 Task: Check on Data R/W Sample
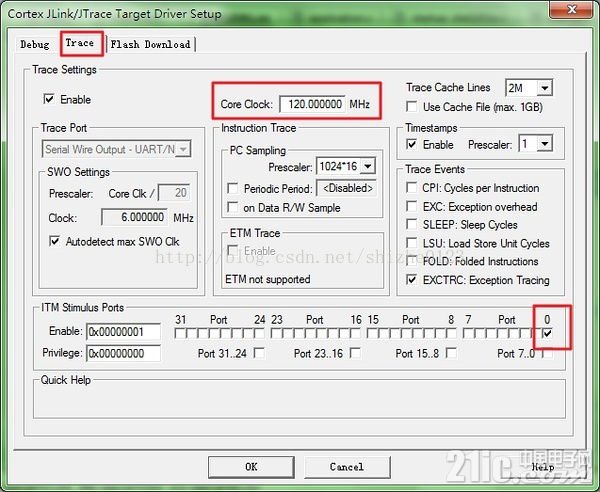click(x=233, y=207)
